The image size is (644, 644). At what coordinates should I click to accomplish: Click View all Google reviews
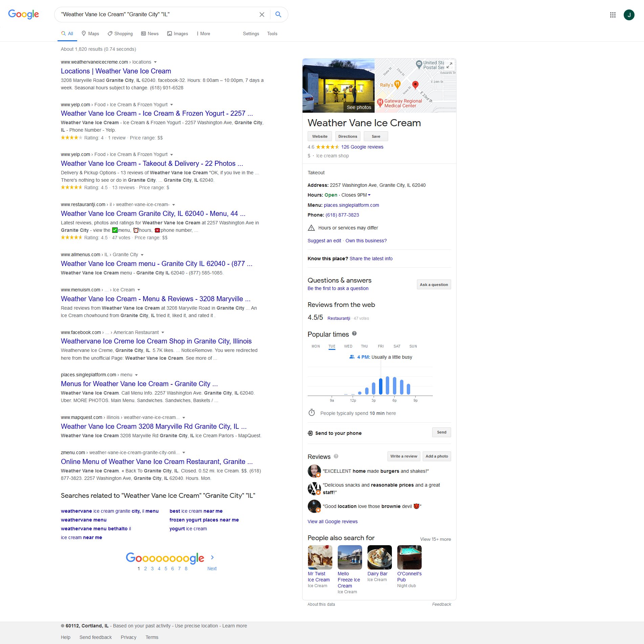(332, 521)
